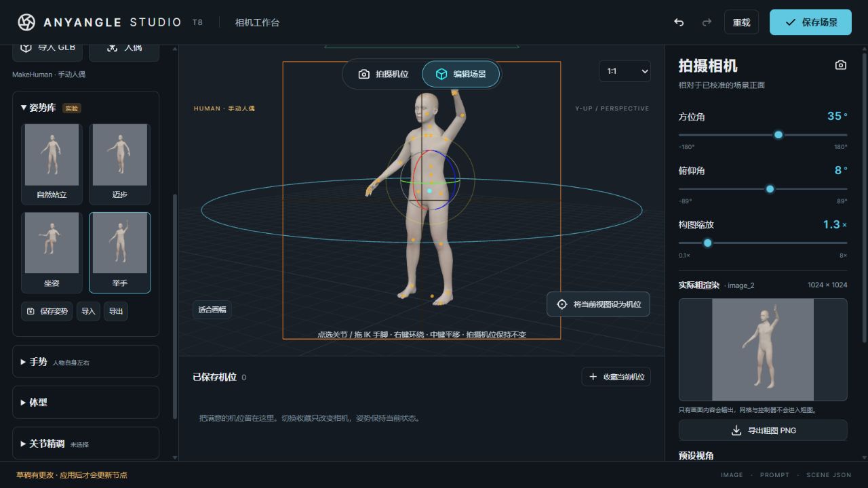This screenshot has height=488, width=868.
Task: Click the 8° pitch value
Action: tap(841, 170)
